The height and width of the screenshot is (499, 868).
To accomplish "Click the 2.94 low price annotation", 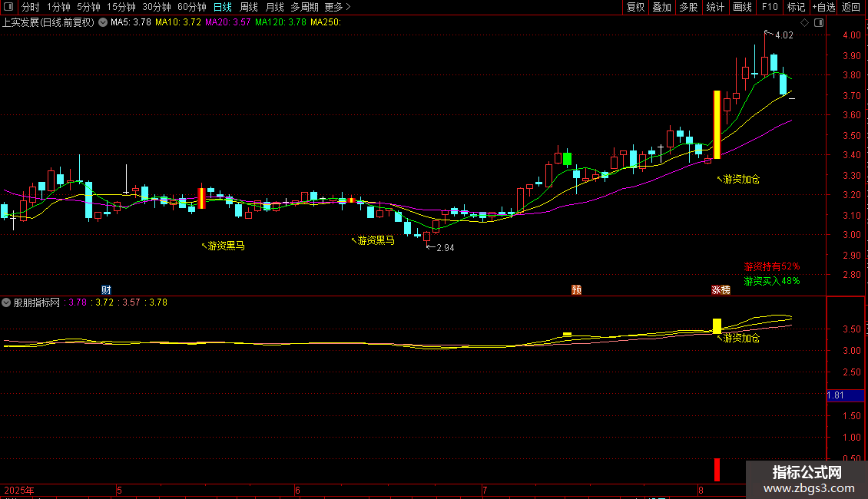I will point(445,248).
